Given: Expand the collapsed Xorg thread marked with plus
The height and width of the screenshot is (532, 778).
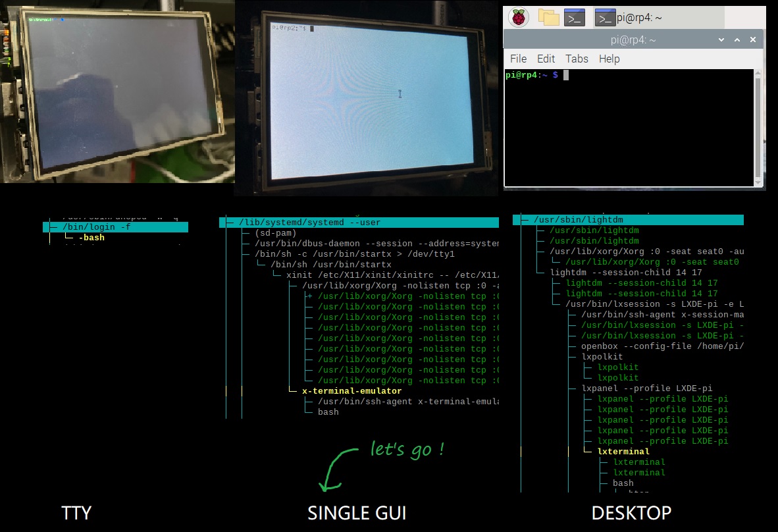Looking at the screenshot, I should (x=307, y=296).
